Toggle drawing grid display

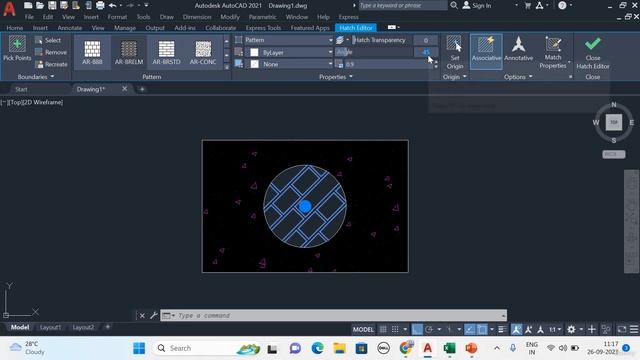[383, 329]
